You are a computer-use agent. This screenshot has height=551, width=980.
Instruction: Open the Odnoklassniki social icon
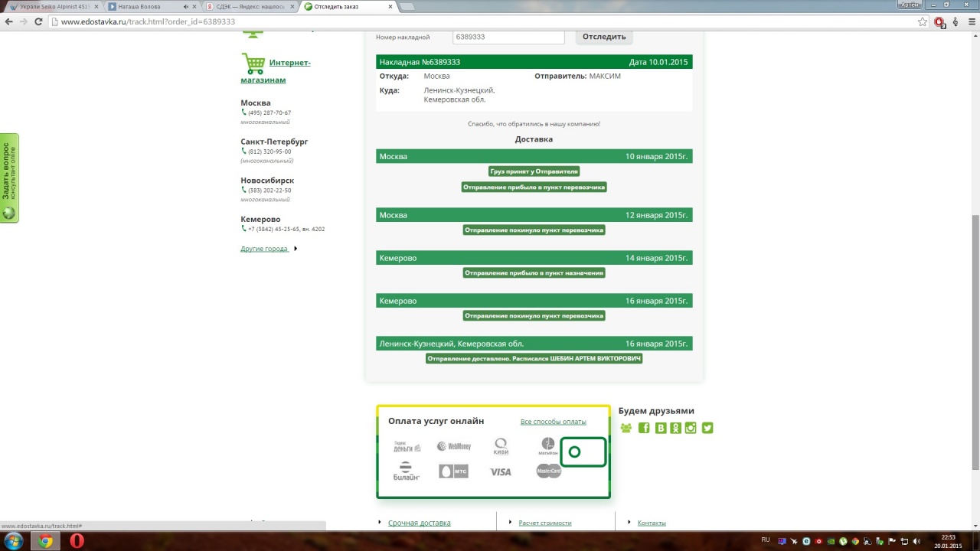[x=675, y=428]
